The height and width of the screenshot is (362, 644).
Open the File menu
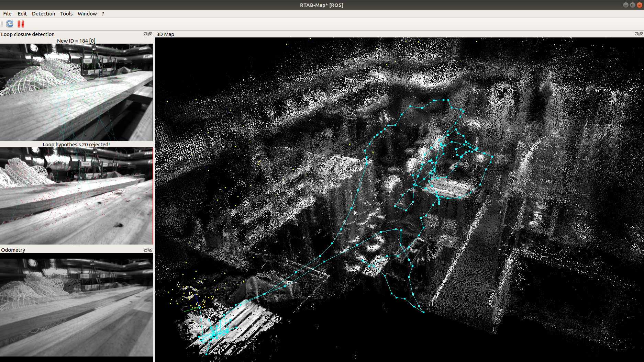(7, 14)
